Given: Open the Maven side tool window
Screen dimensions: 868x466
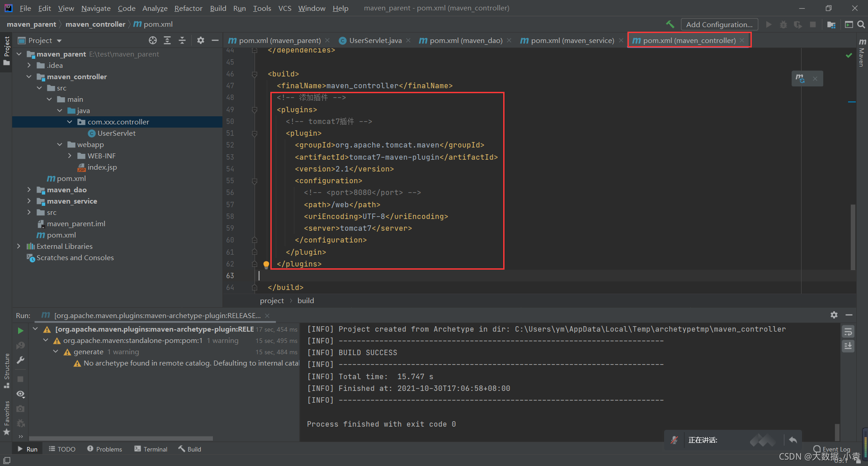Looking at the screenshot, I should (862, 53).
